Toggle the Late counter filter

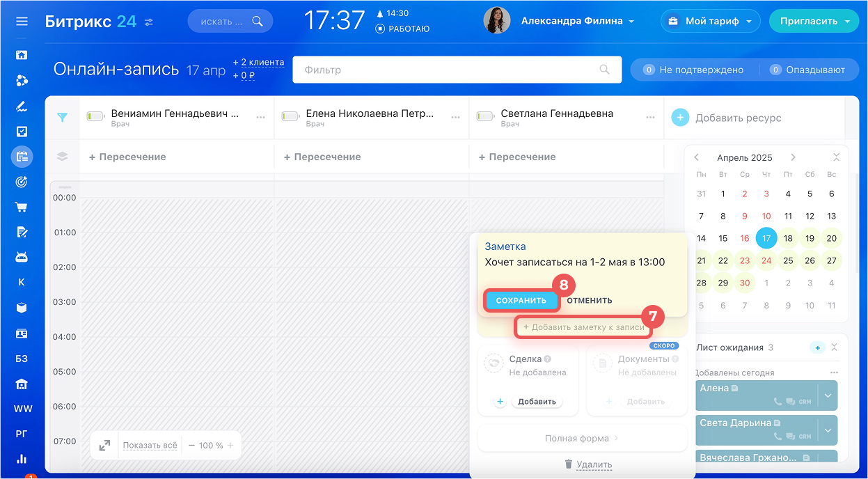[x=807, y=70]
